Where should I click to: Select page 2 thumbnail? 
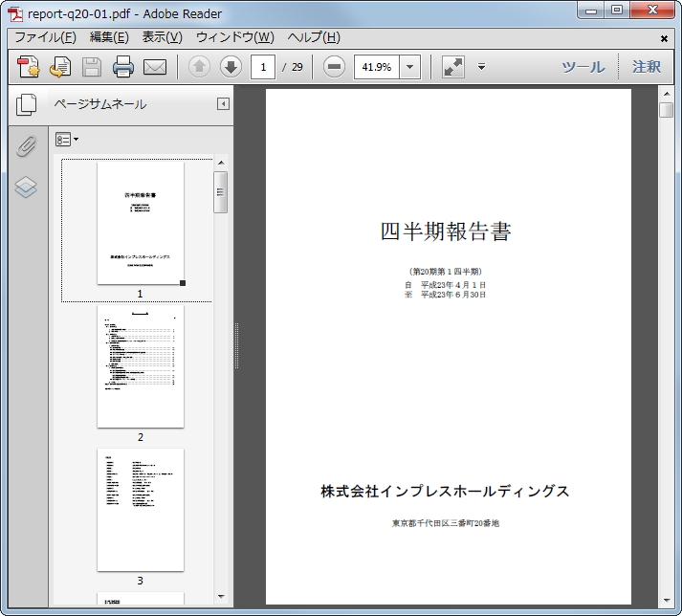[141, 366]
